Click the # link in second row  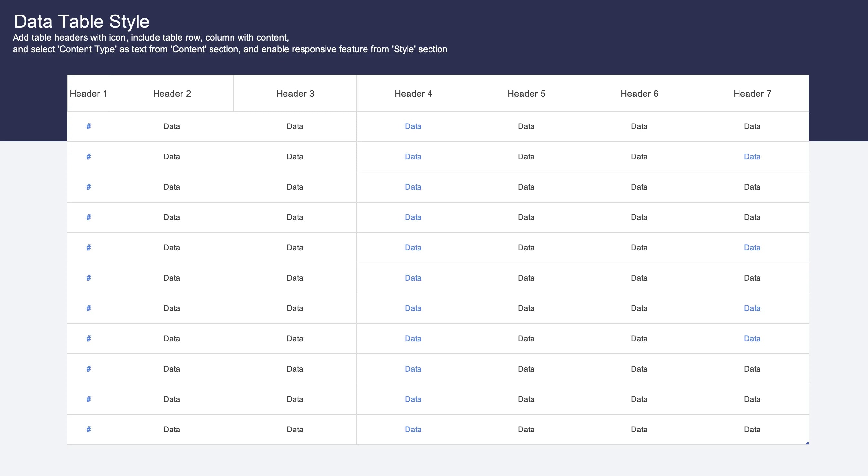88,156
